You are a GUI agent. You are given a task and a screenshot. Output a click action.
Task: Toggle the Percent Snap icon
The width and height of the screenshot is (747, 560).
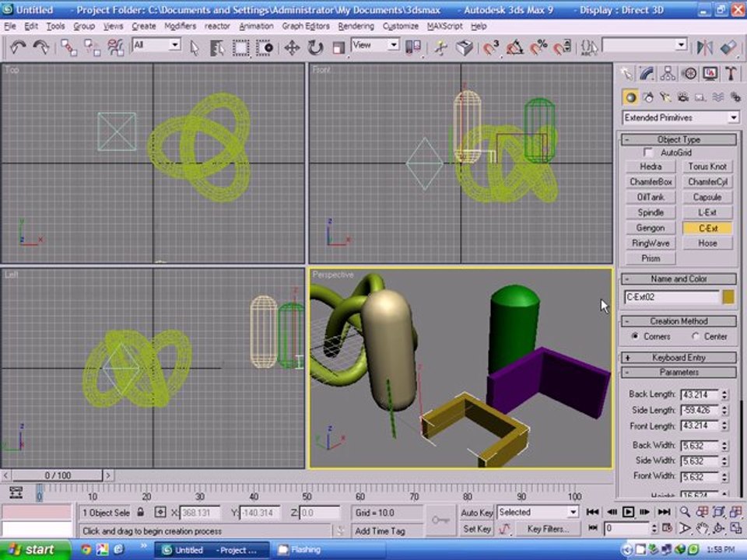tap(538, 47)
